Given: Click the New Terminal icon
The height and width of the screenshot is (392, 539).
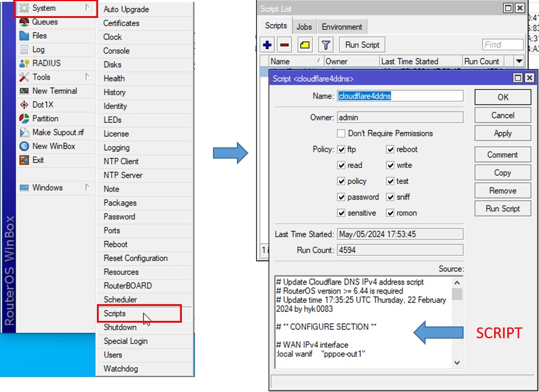Looking at the screenshot, I should [24, 91].
